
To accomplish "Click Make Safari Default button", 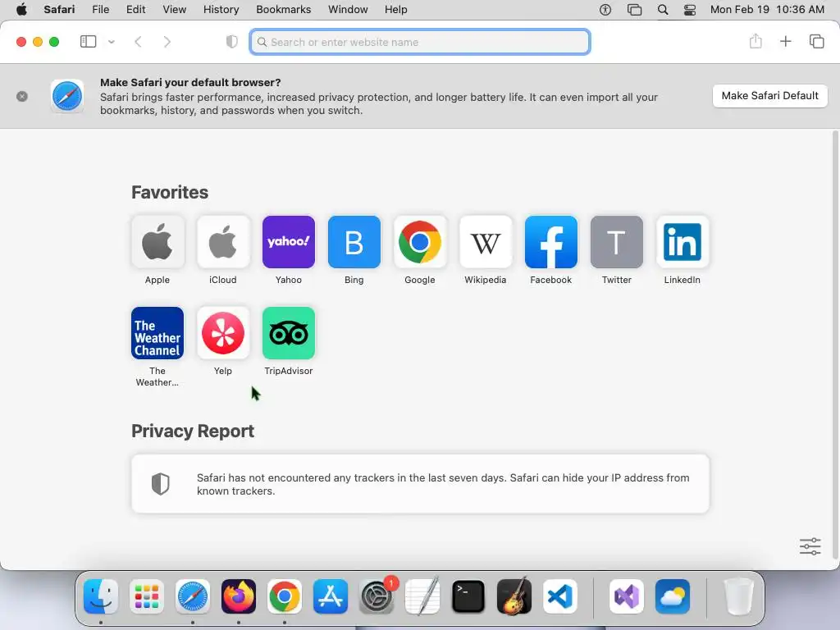I will (769, 96).
